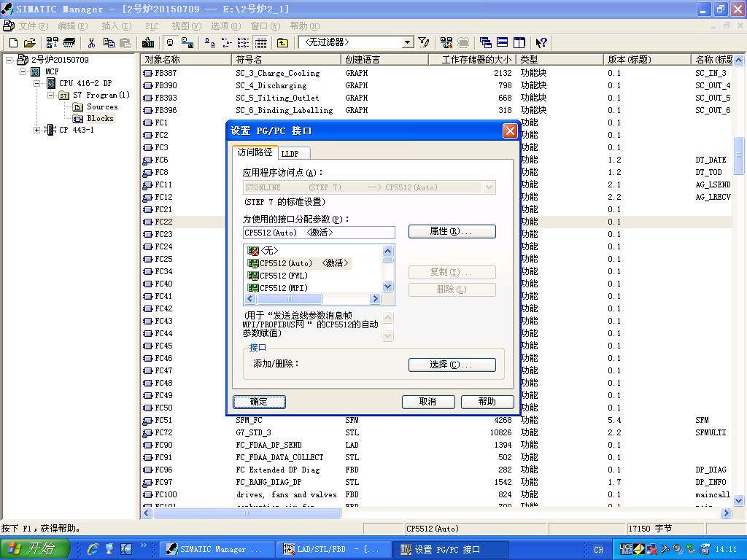The height and width of the screenshot is (560, 747).
Task: Click the 帮助 help button in dialog
Action: click(487, 402)
